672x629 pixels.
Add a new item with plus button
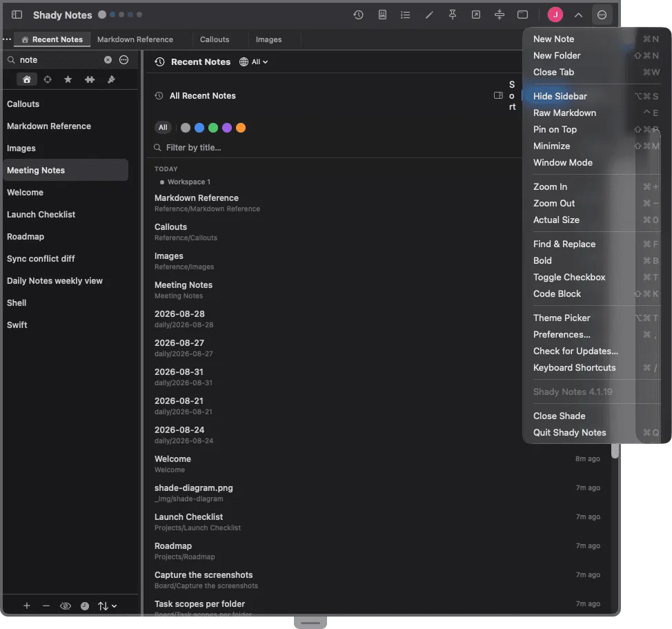point(27,606)
